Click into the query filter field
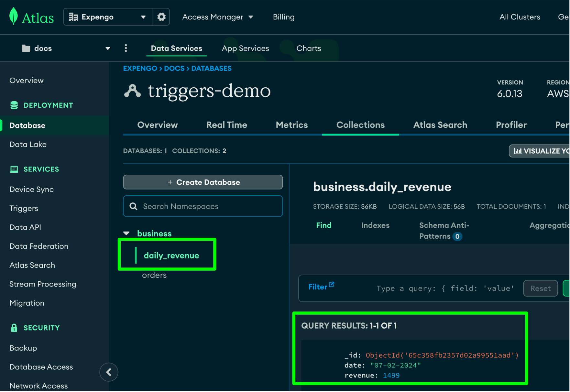The image size is (570, 392). [445, 289]
